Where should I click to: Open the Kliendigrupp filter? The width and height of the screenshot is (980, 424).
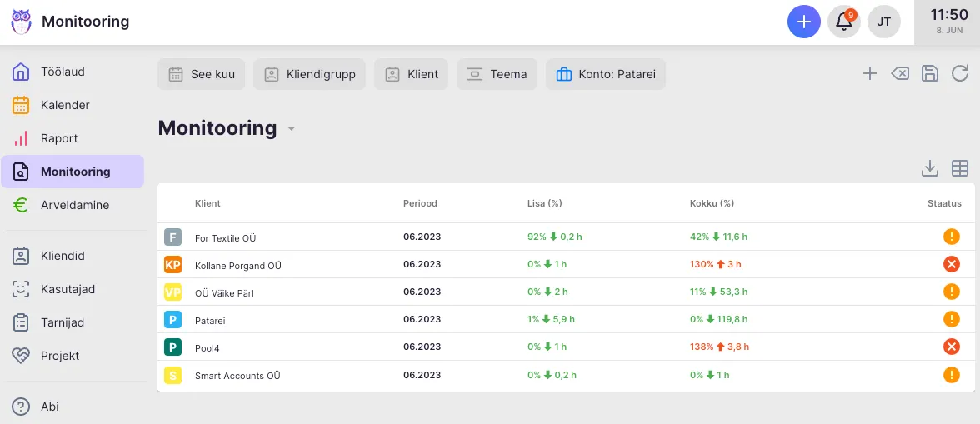coord(309,74)
